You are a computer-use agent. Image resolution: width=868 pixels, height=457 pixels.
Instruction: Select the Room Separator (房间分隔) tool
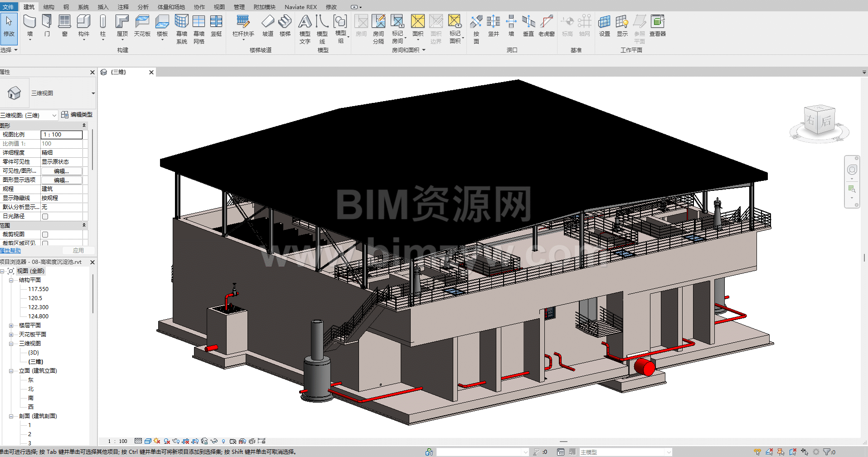pos(378,29)
